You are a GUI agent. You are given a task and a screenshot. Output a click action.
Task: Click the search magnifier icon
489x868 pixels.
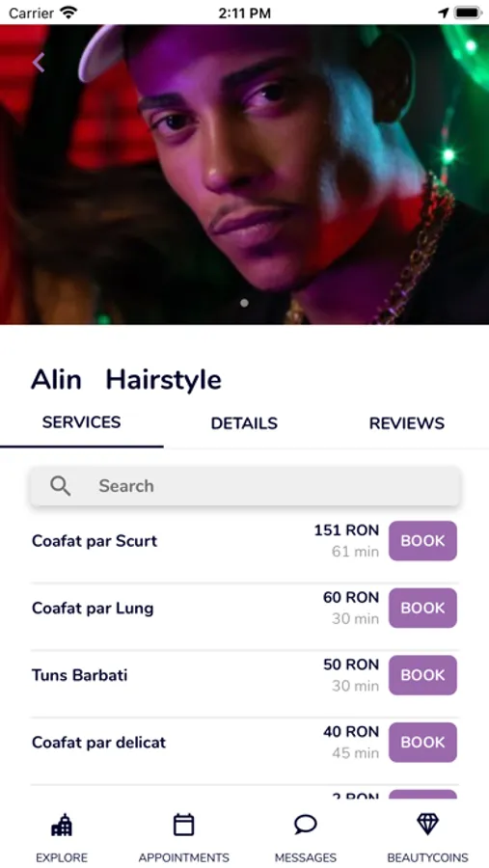(61, 486)
